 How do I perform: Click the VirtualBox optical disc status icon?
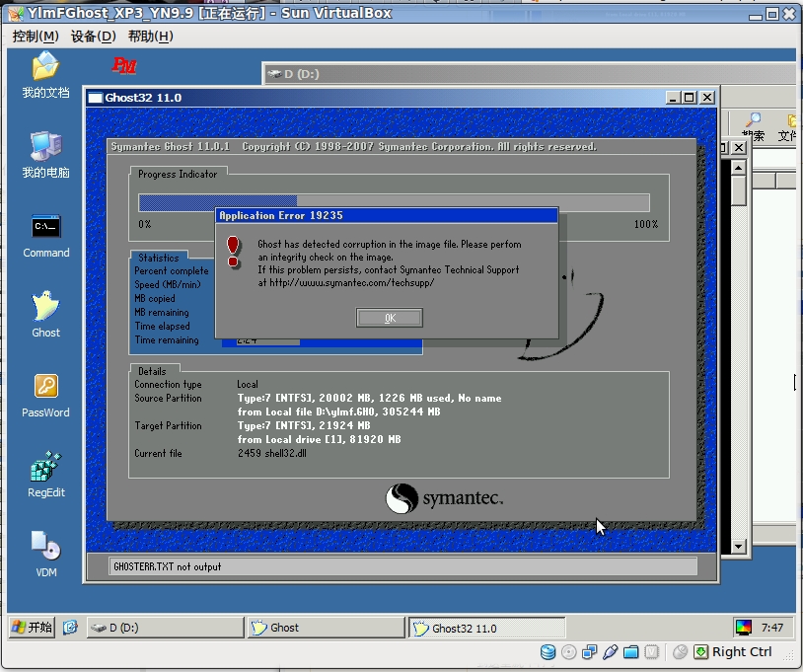click(x=568, y=652)
